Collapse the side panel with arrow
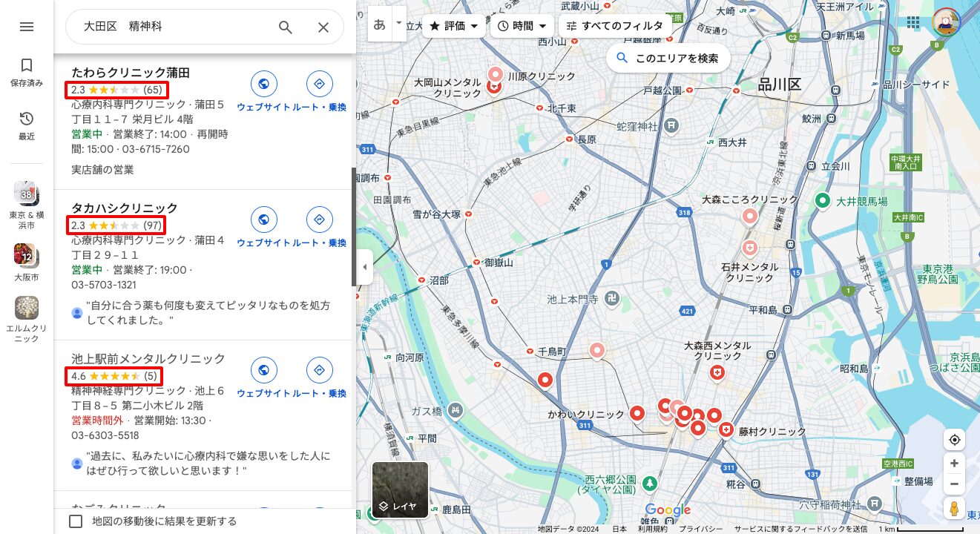The height and width of the screenshot is (534, 980). click(x=364, y=267)
